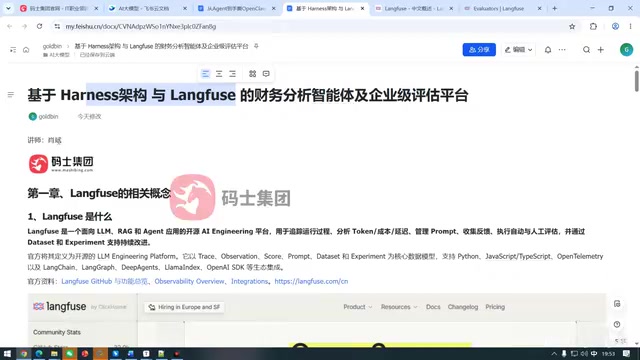Open the Observability Overview link

coord(189,281)
